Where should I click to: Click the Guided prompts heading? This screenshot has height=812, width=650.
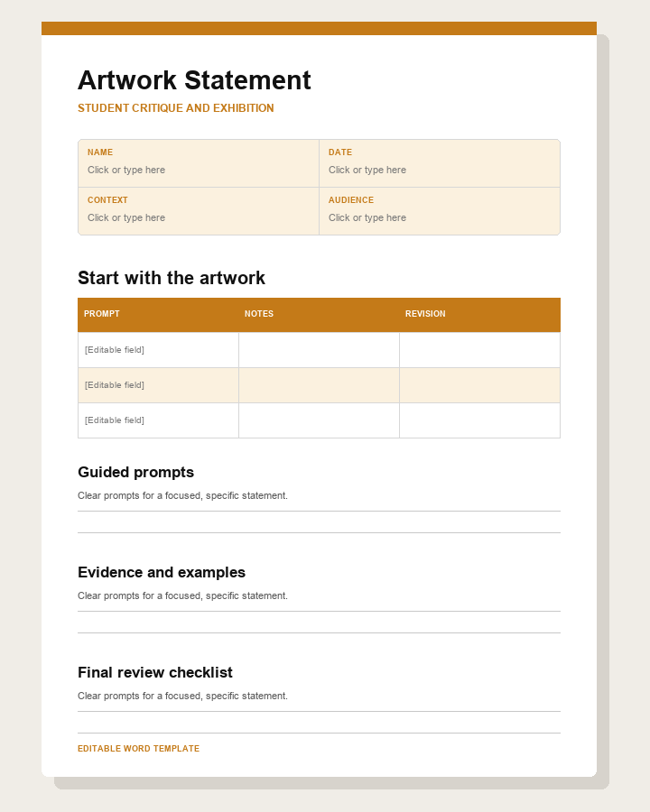(135, 472)
